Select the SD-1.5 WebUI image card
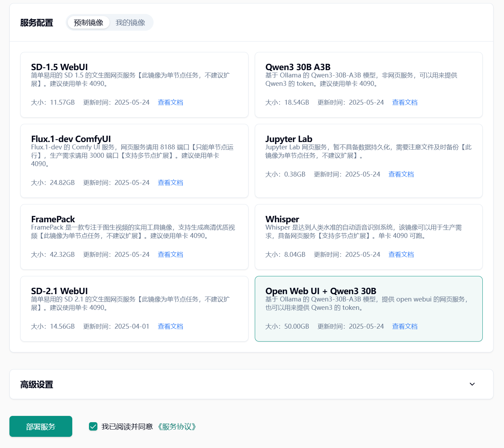 click(134, 85)
